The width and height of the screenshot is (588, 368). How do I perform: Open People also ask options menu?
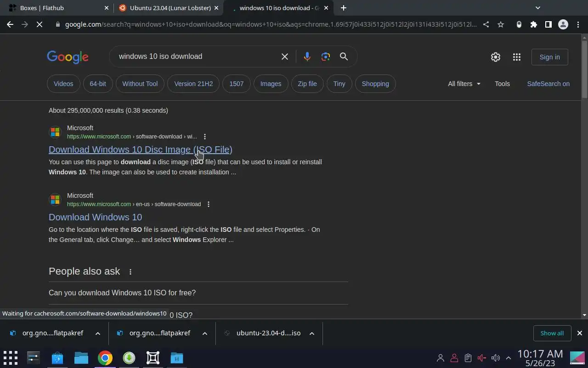pyautogui.click(x=130, y=272)
